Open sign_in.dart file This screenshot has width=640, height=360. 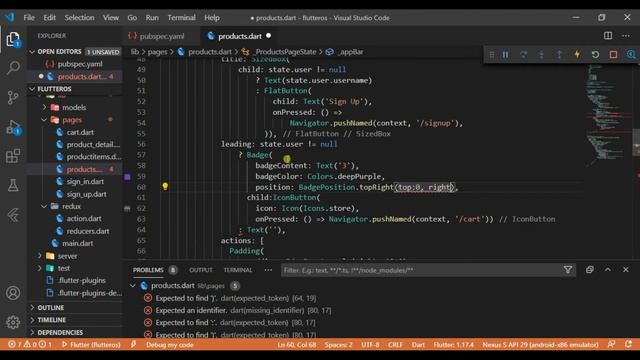85,182
